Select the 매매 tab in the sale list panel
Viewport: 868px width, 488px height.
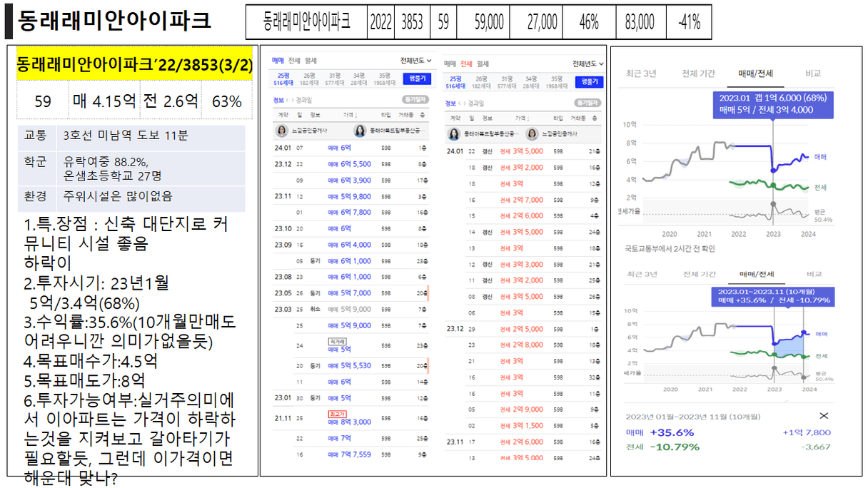(278, 61)
